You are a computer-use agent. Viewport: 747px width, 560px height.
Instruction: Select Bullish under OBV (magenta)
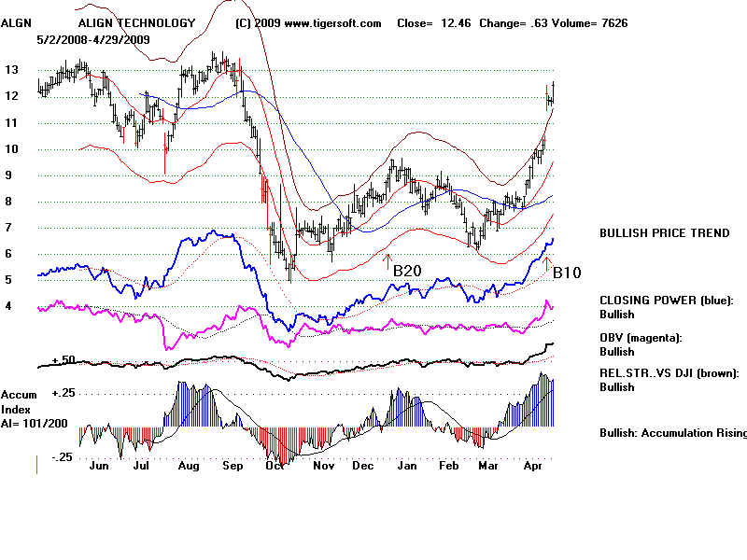[617, 352]
